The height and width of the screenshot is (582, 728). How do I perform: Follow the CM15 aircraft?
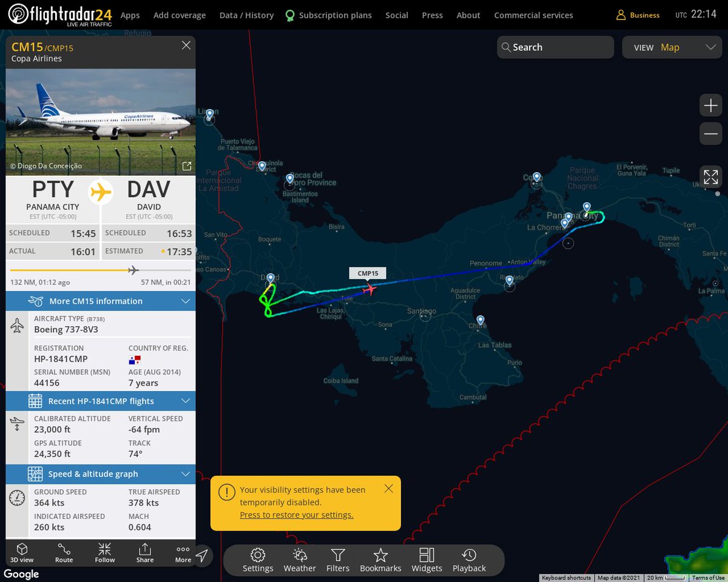(x=104, y=552)
